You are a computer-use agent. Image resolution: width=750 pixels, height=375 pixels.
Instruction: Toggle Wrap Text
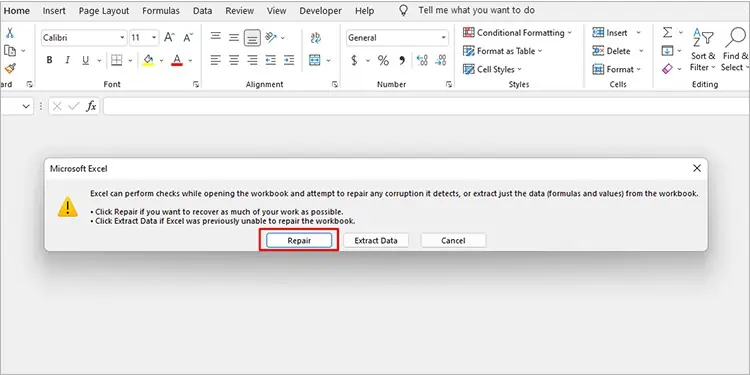pos(316,38)
